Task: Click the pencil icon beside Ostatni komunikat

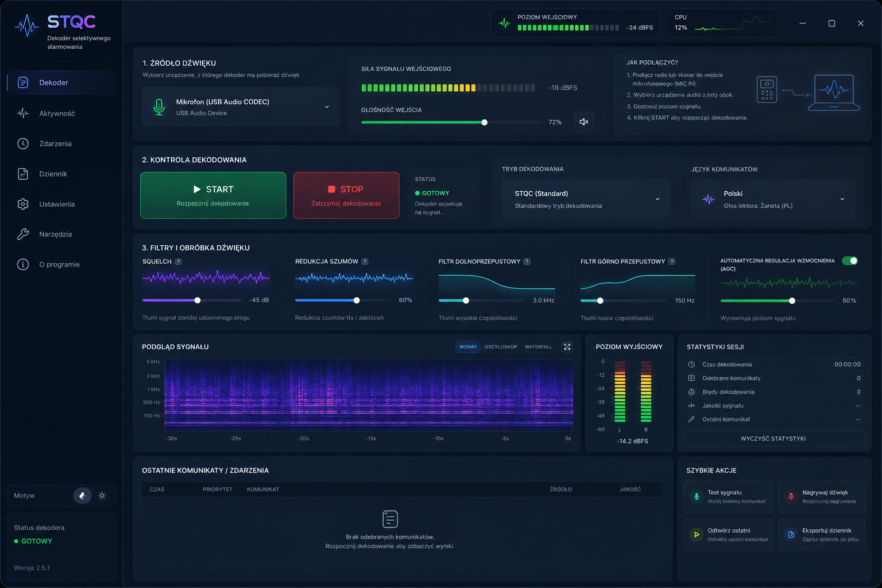Action: [x=691, y=419]
